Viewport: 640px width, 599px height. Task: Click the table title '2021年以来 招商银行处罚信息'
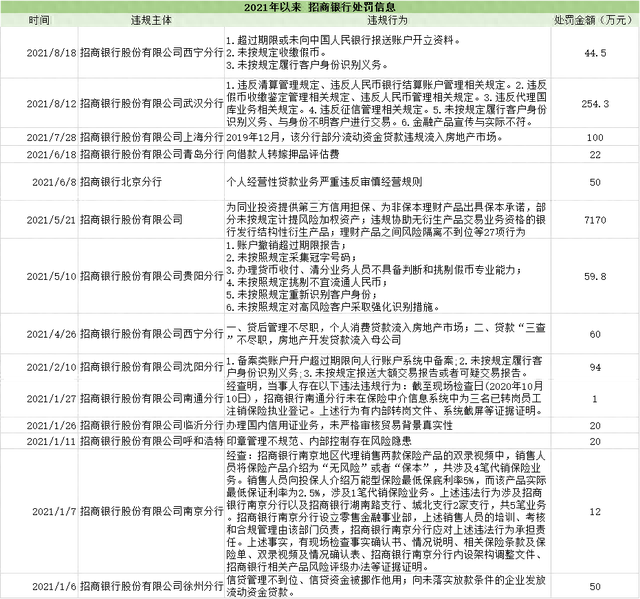pyautogui.click(x=320, y=7)
